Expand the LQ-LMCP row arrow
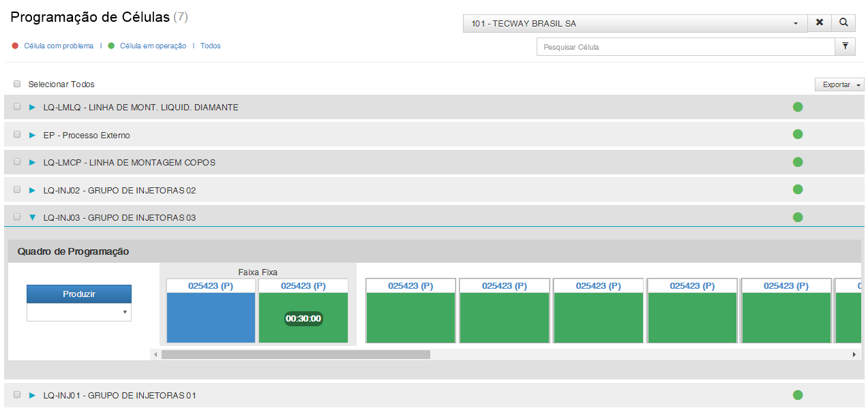Image resolution: width=868 pixels, height=408 pixels. [32, 162]
